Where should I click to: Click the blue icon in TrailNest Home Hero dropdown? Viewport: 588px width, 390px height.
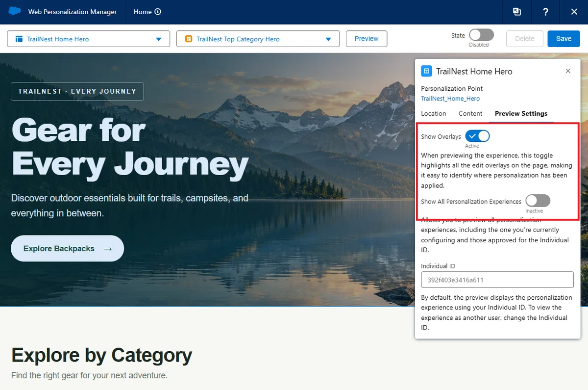click(x=19, y=39)
